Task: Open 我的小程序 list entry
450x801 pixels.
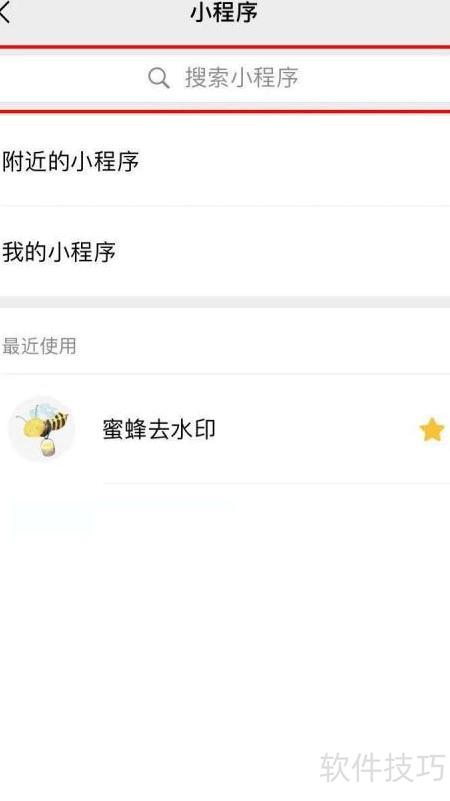Action: tap(225, 251)
